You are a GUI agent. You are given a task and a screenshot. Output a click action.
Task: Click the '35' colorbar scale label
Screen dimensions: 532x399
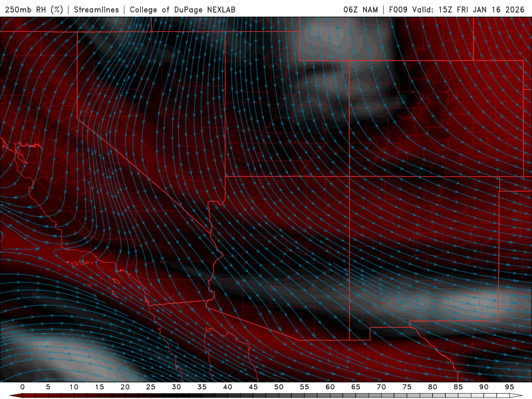pyautogui.click(x=202, y=387)
